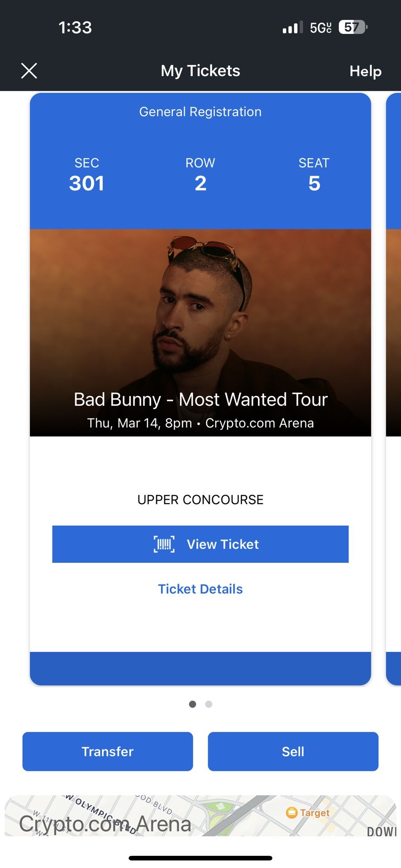Select the first page indicator dot
Screen dimensions: 401x868
[192, 704]
